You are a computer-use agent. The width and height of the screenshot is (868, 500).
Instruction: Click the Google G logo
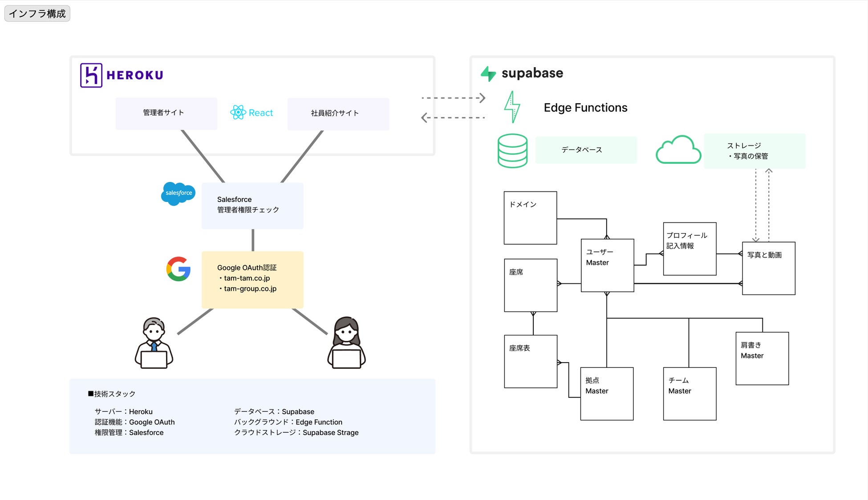tap(178, 269)
